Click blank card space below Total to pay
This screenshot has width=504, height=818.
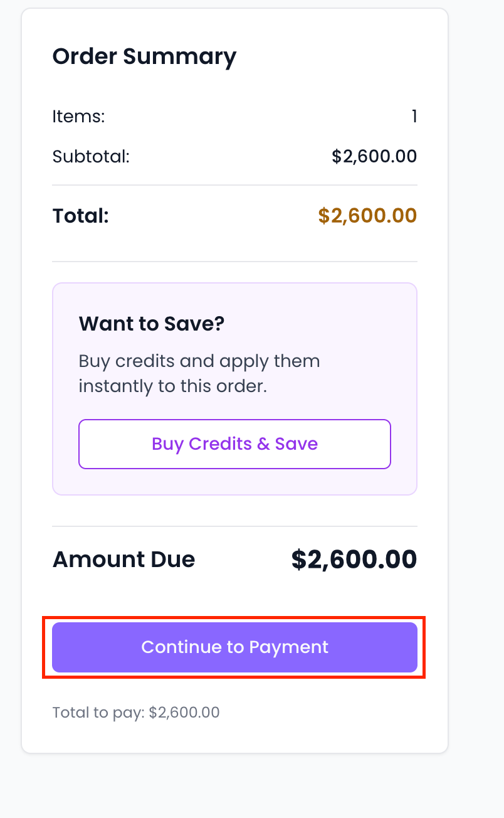click(x=234, y=737)
